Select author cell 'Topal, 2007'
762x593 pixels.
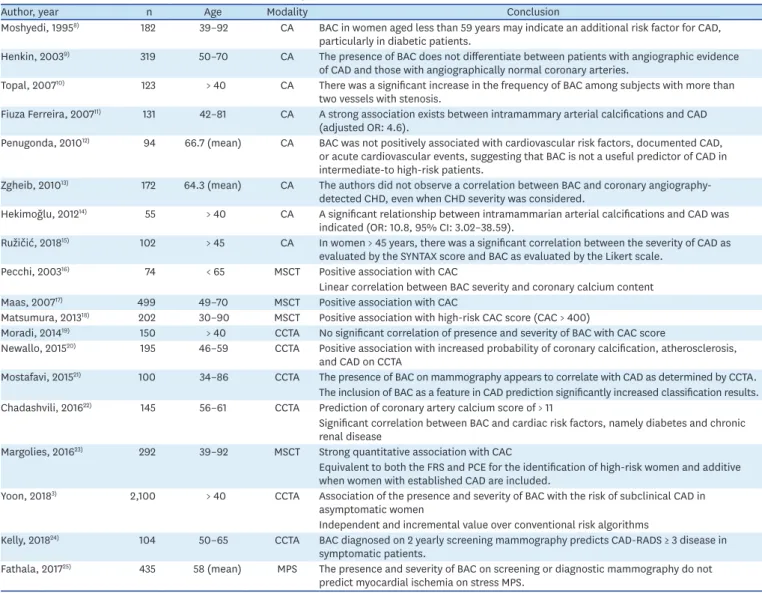pos(33,85)
